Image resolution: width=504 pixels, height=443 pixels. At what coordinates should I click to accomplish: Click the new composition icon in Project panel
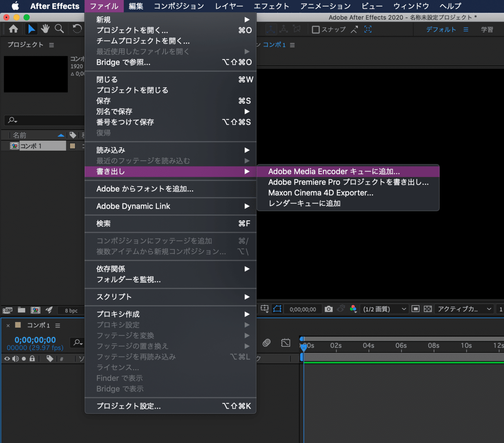pyautogui.click(x=35, y=310)
